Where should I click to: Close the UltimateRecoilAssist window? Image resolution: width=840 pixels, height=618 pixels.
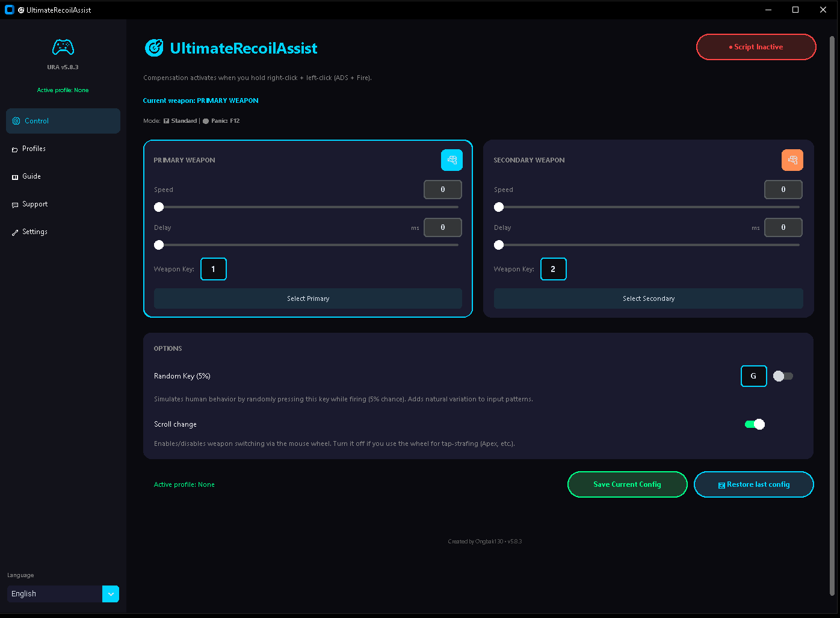point(823,10)
